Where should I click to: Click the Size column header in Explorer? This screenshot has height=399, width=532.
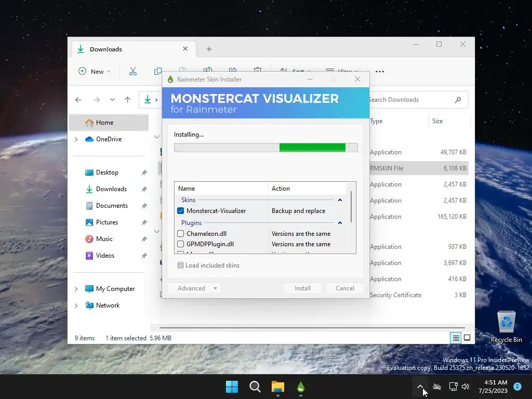point(449,121)
